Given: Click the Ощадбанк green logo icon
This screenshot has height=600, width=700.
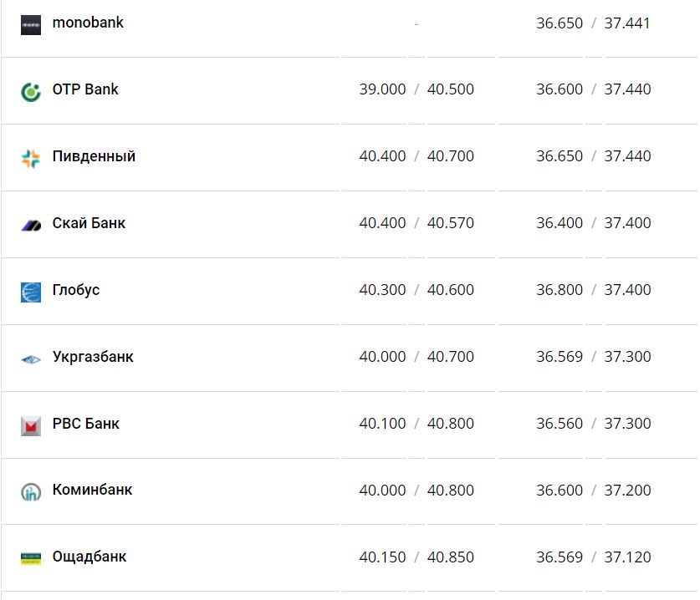Looking at the screenshot, I should [31, 558].
